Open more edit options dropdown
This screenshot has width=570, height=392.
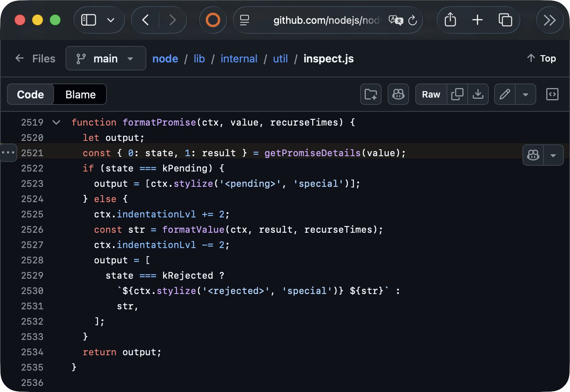[x=526, y=94]
